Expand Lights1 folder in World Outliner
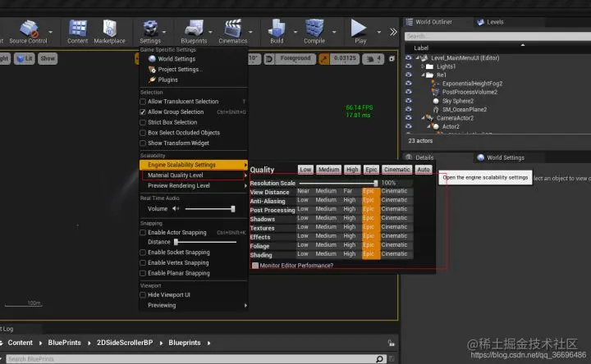 point(423,66)
